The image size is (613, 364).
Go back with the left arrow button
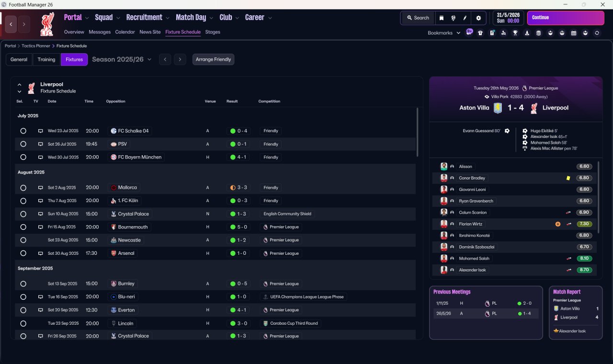(11, 24)
